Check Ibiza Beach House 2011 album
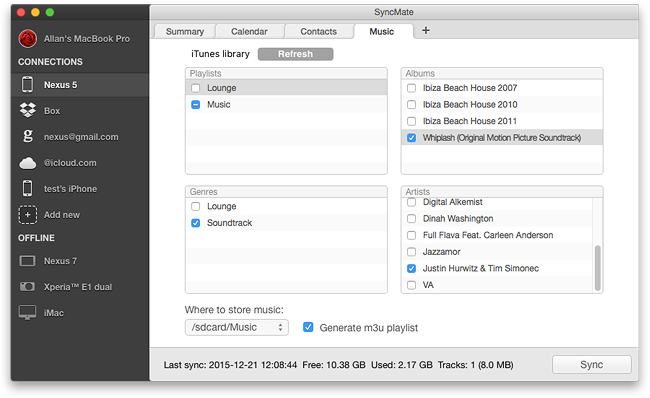This screenshot has height=398, width=650. [411, 121]
